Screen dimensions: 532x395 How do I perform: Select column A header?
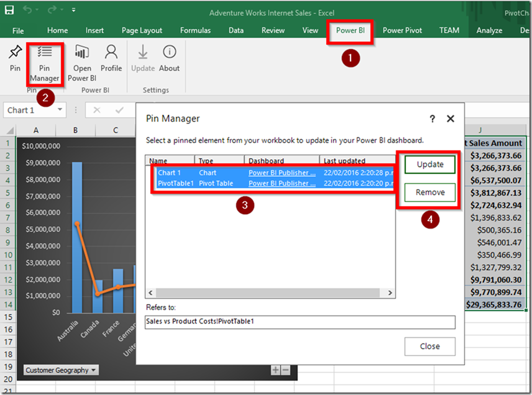point(36,130)
